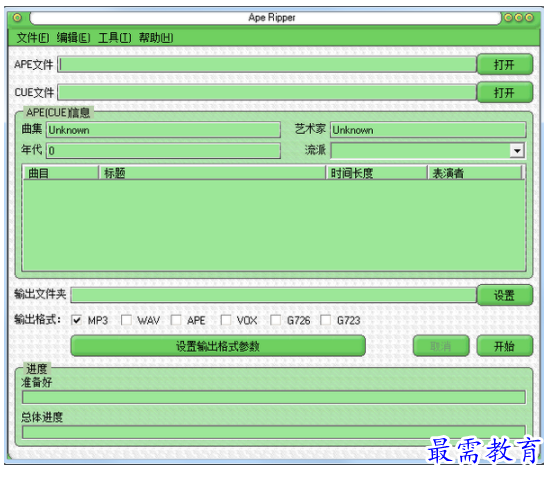Click 设置输出格式参数 button
Viewport: 549px width, 482px height.
(218, 346)
